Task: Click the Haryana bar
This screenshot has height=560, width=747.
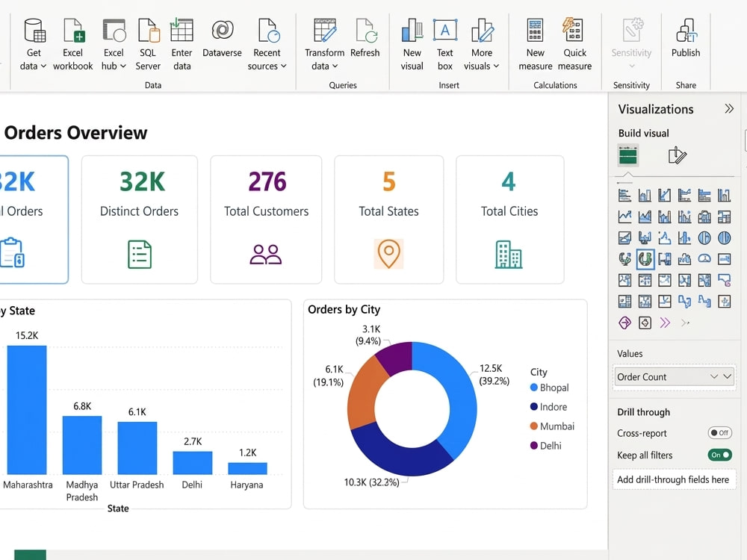Action: coord(247,469)
